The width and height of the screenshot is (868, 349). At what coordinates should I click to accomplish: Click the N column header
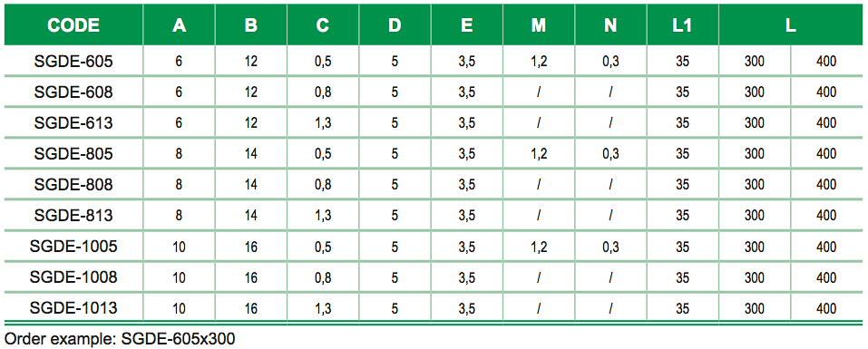[610, 25]
